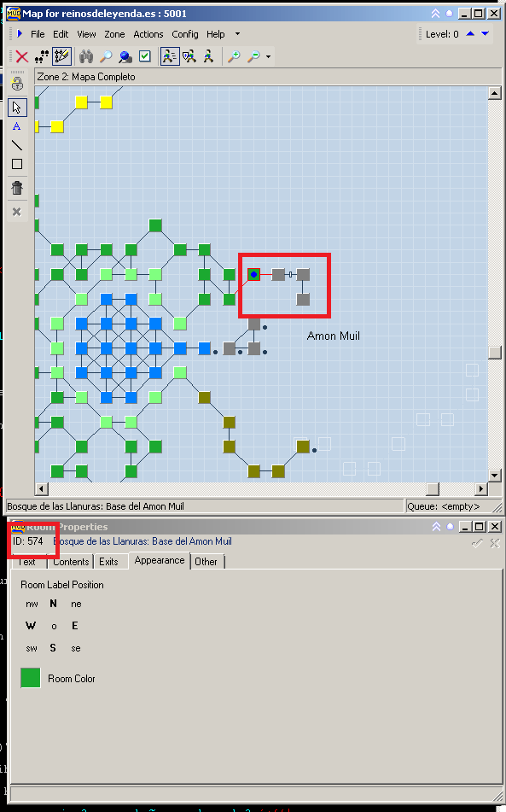The image size is (506, 812).
Task: Open the Zone menu
Action: coord(114,34)
